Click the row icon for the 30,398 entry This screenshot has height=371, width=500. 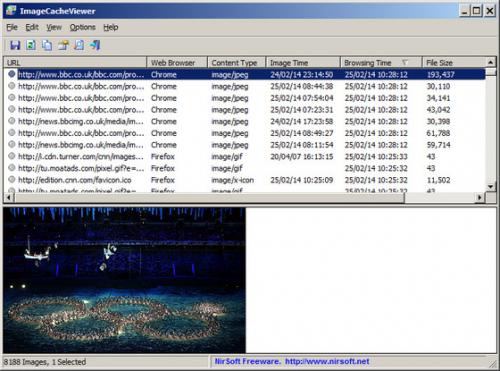pyautogui.click(x=12, y=121)
